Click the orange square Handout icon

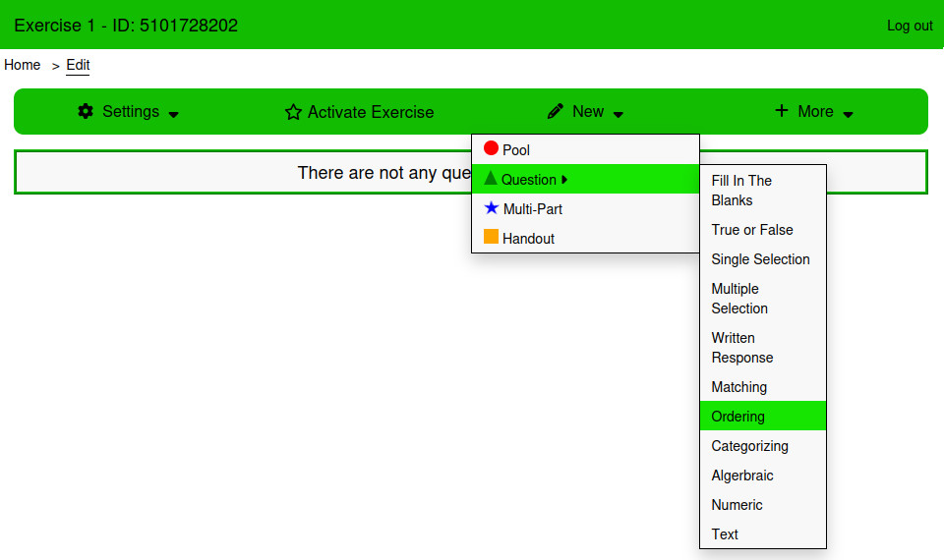coord(491,237)
